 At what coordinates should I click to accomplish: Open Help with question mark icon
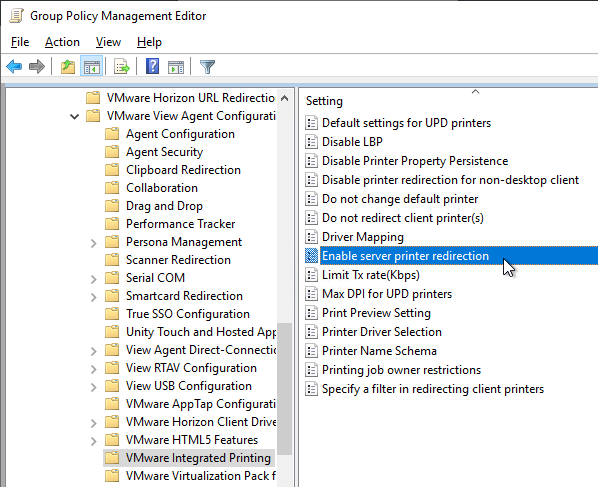(153, 67)
